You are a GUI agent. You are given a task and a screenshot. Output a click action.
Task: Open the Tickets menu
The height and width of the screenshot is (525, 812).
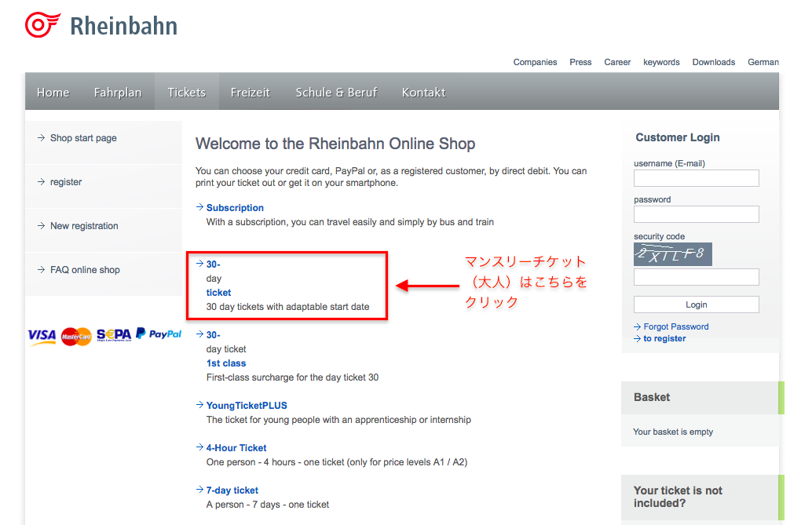point(187,92)
